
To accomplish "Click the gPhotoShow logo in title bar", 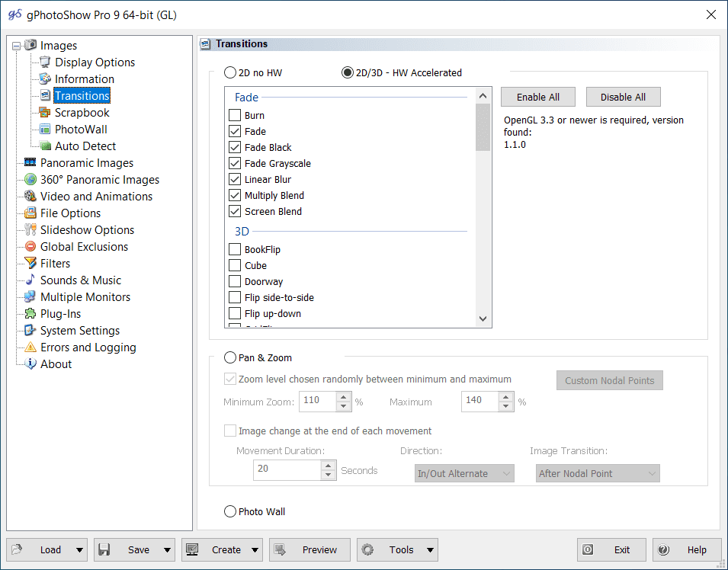I will [x=14, y=14].
